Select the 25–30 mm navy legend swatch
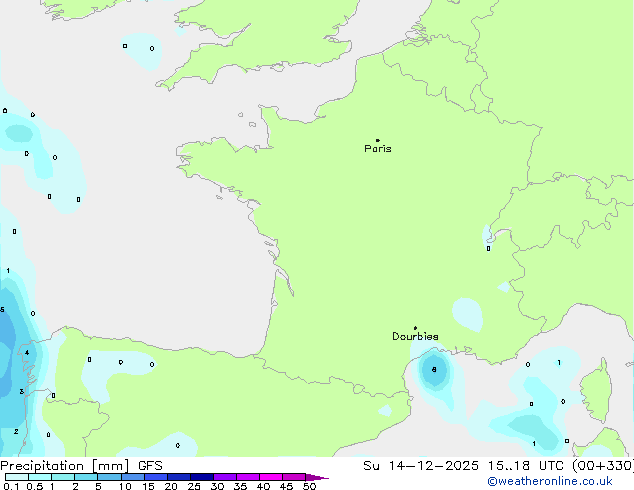This screenshot has width=634, height=490. click(201, 477)
